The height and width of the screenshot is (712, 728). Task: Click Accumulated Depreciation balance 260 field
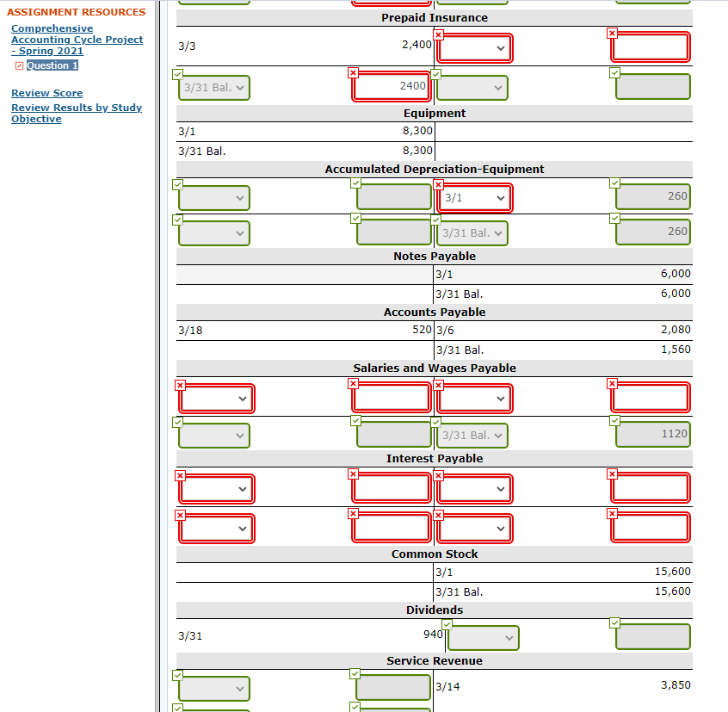tap(653, 232)
